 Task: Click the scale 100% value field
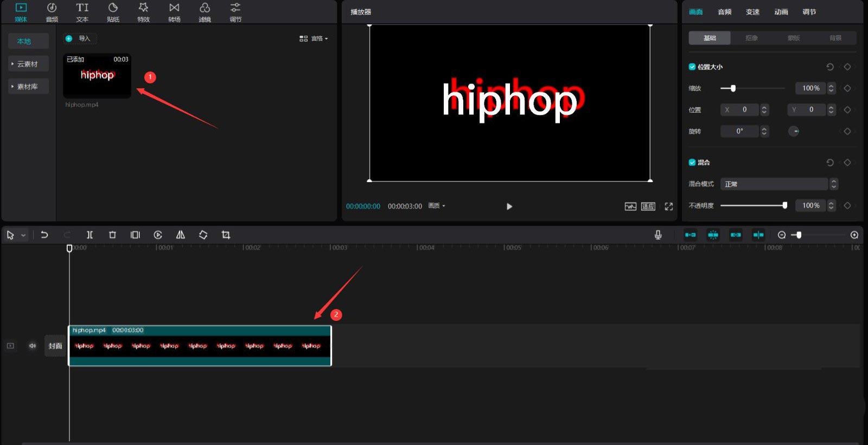click(x=811, y=88)
